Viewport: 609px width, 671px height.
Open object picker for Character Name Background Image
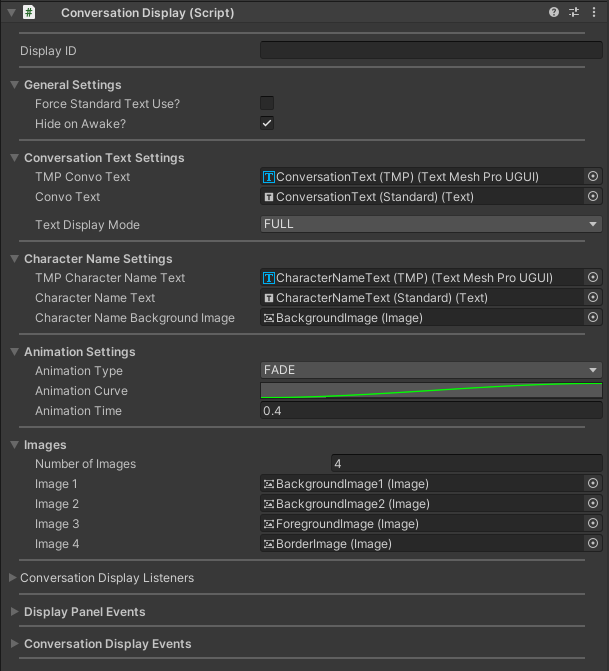(x=592, y=317)
